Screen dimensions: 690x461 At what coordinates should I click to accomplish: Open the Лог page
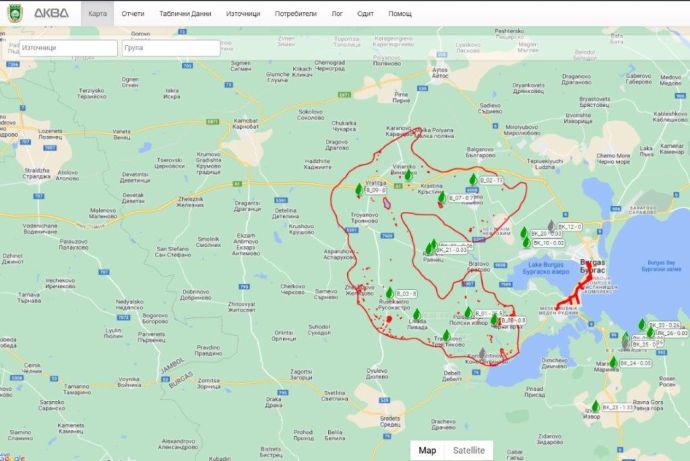coord(336,14)
